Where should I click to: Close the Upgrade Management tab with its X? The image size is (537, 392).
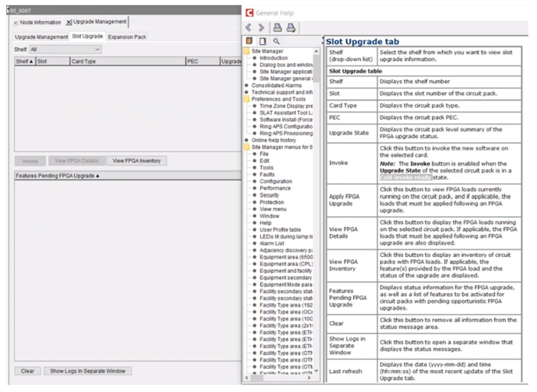[x=69, y=22]
